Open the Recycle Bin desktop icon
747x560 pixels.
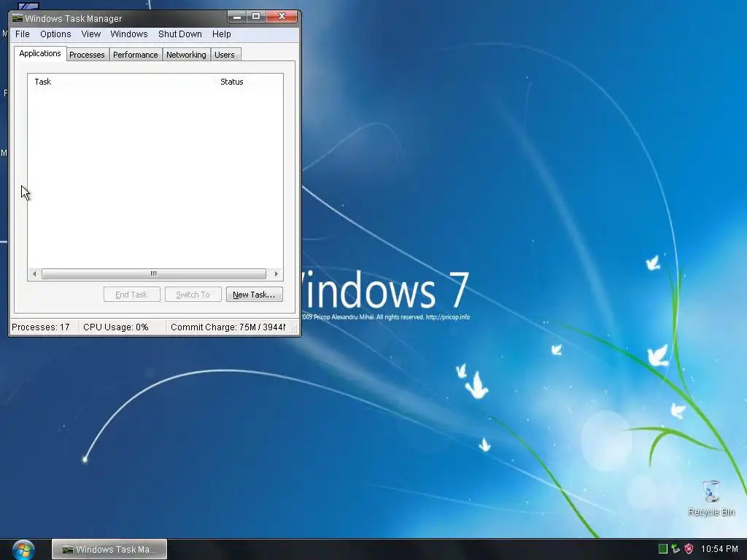[711, 498]
